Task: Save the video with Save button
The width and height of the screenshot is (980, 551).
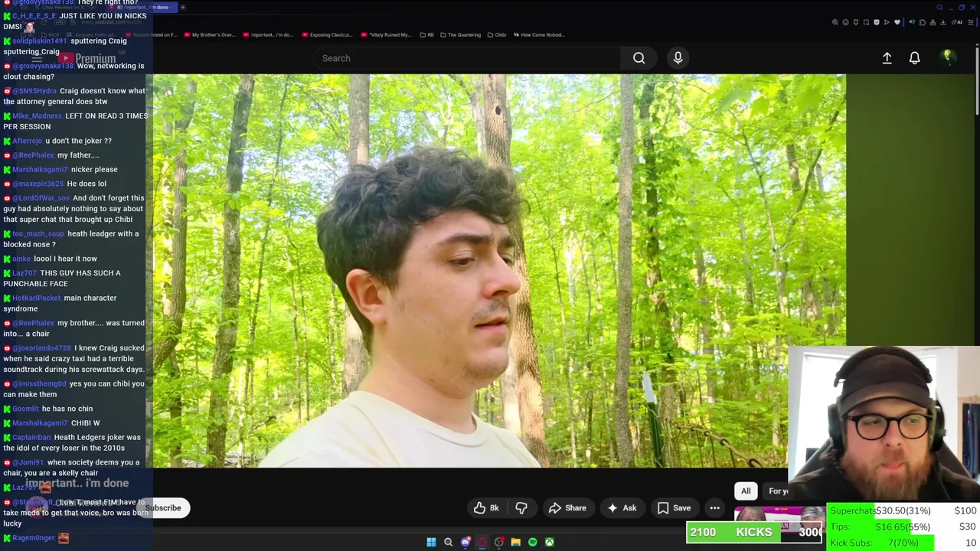Action: (674, 507)
